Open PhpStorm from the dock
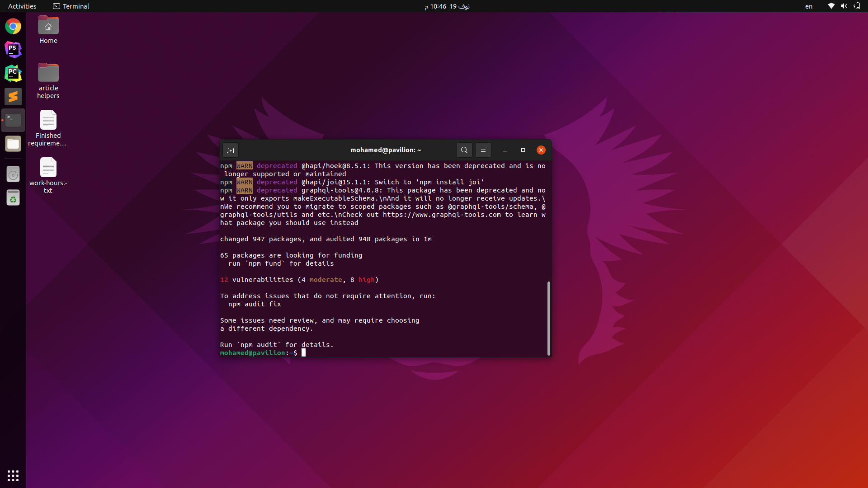Image resolution: width=868 pixels, height=488 pixels. 13,50
